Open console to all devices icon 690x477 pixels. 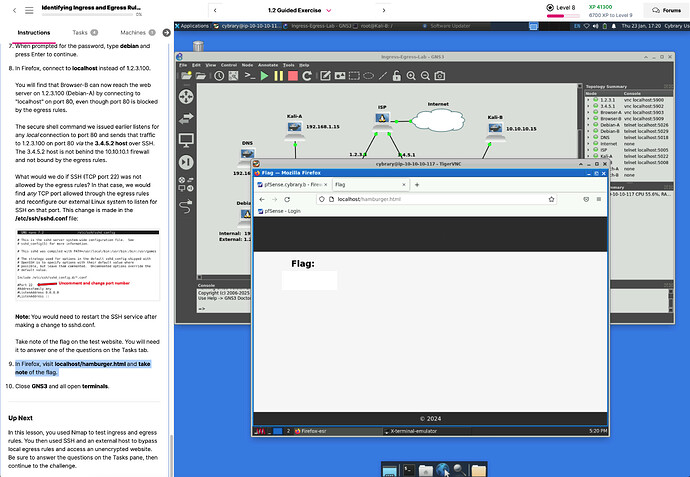[251, 75]
